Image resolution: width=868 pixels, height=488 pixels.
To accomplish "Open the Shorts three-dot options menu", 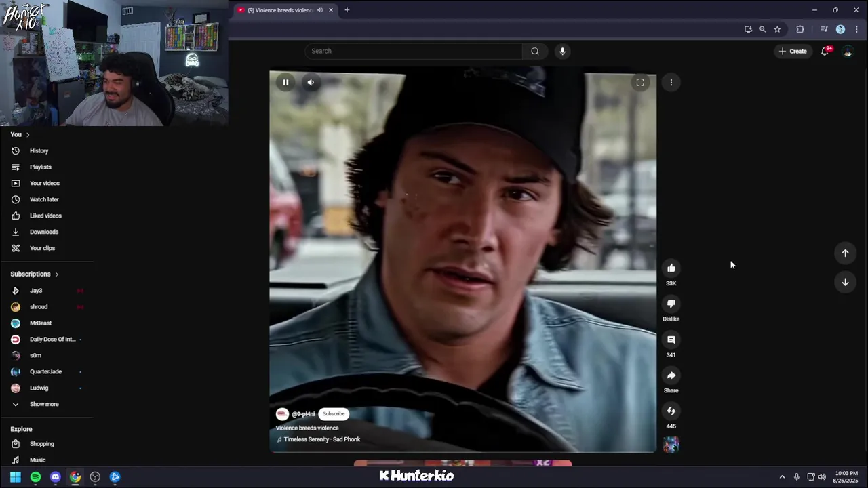I will point(671,83).
